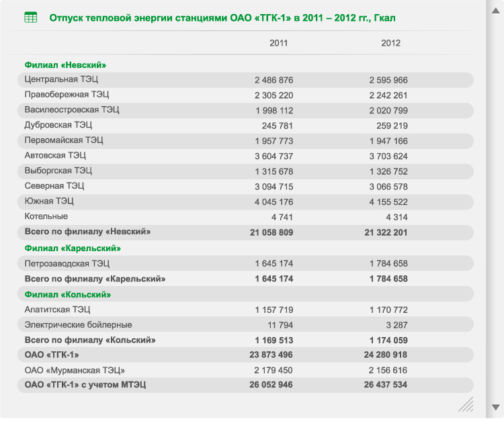
Task: Click grand total 26 437 534 including МТЭЦ
Action: 386,385
